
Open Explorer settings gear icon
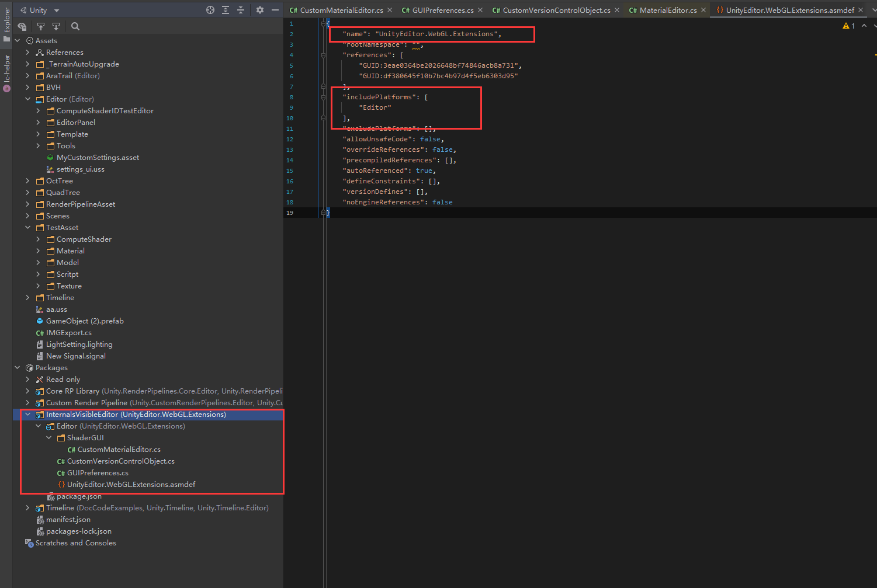[260, 10]
